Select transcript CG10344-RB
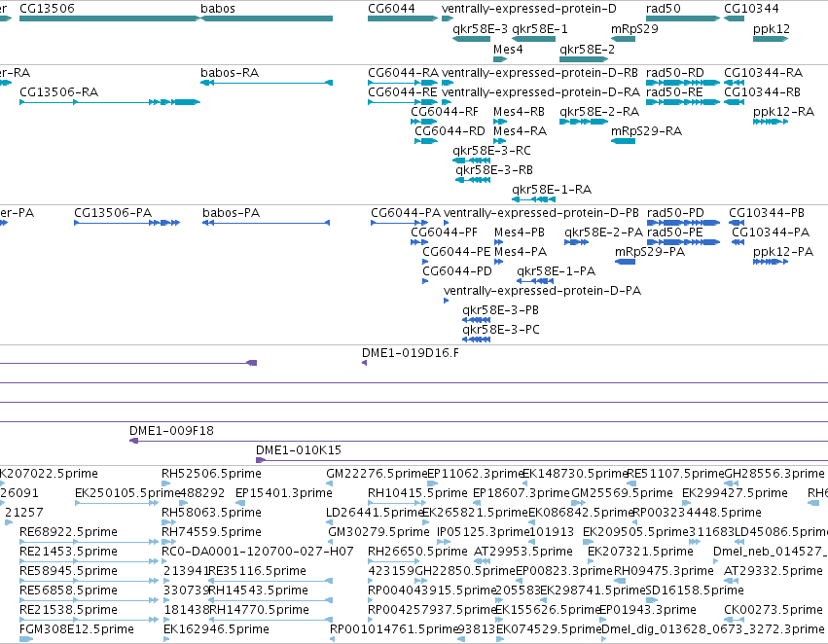Screen dimensions: 828x644 734,102
